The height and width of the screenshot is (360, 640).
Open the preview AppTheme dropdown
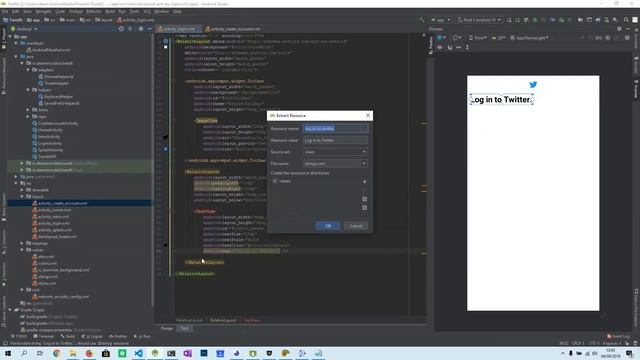(x=529, y=38)
